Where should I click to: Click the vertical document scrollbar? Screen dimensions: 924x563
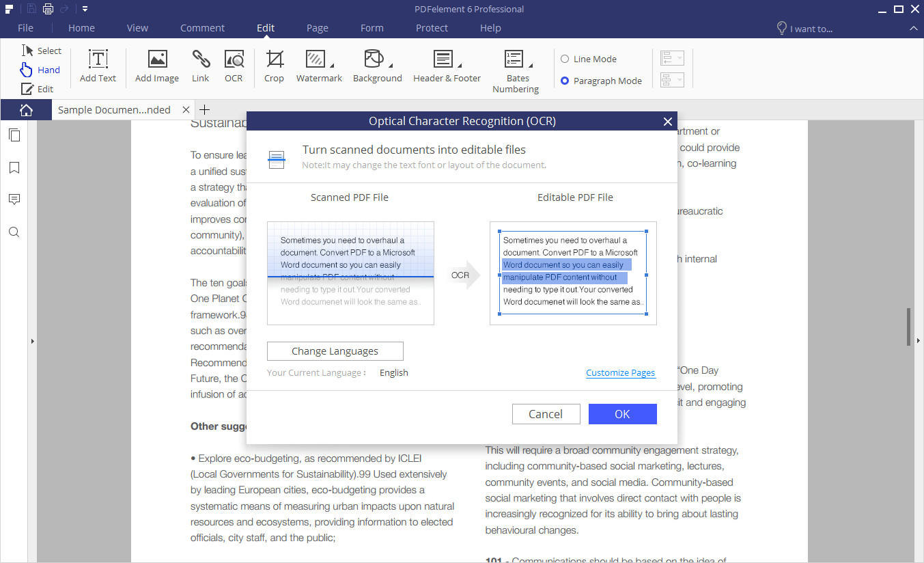click(908, 327)
